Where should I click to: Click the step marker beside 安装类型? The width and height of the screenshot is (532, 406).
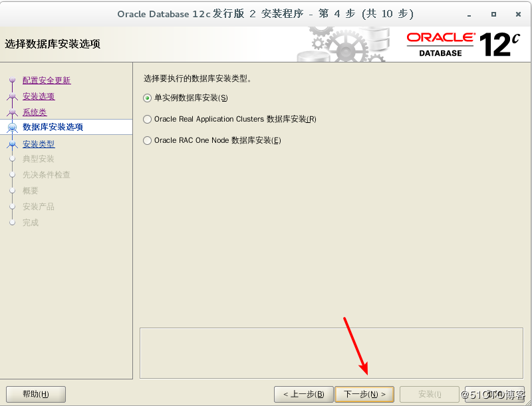(x=13, y=144)
